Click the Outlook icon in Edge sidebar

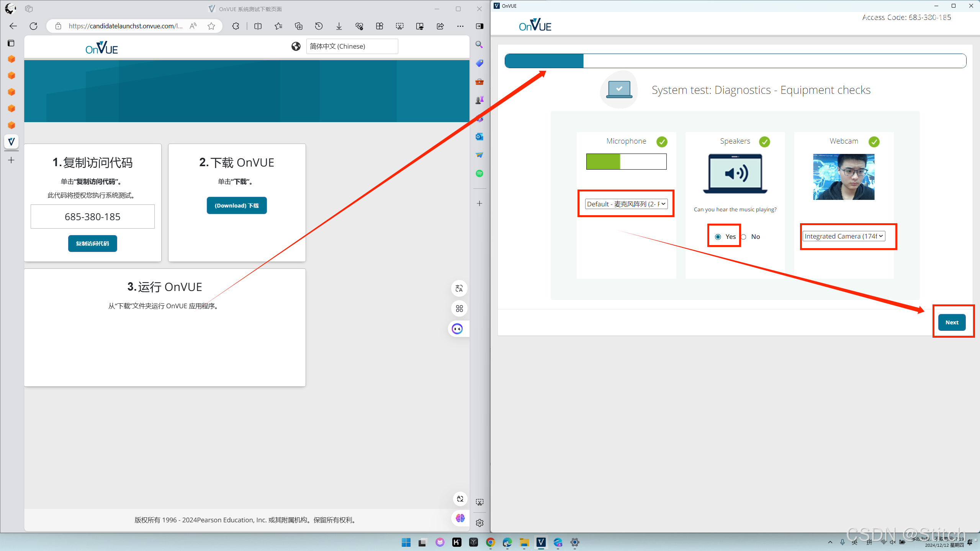pyautogui.click(x=479, y=137)
